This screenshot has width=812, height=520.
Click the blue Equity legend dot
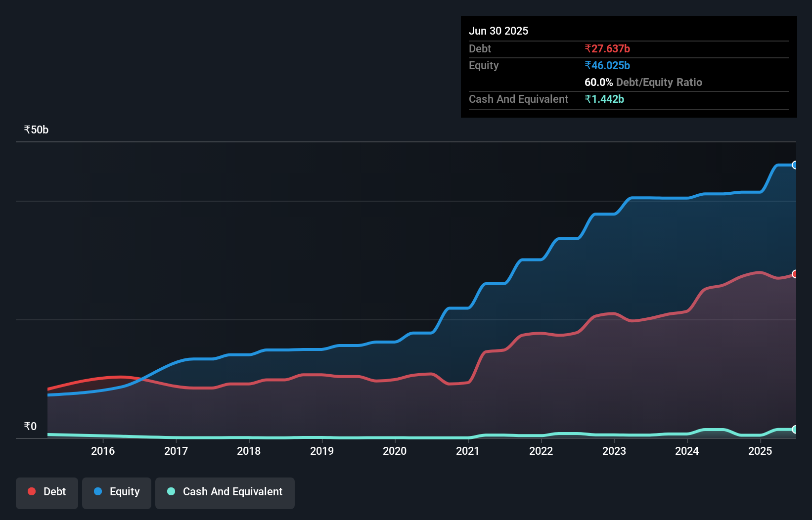[98, 491]
